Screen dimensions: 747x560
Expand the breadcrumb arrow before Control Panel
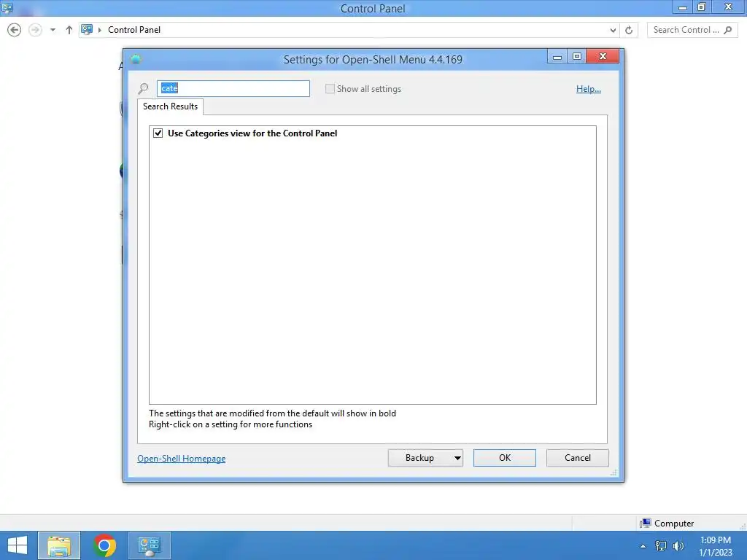point(99,30)
